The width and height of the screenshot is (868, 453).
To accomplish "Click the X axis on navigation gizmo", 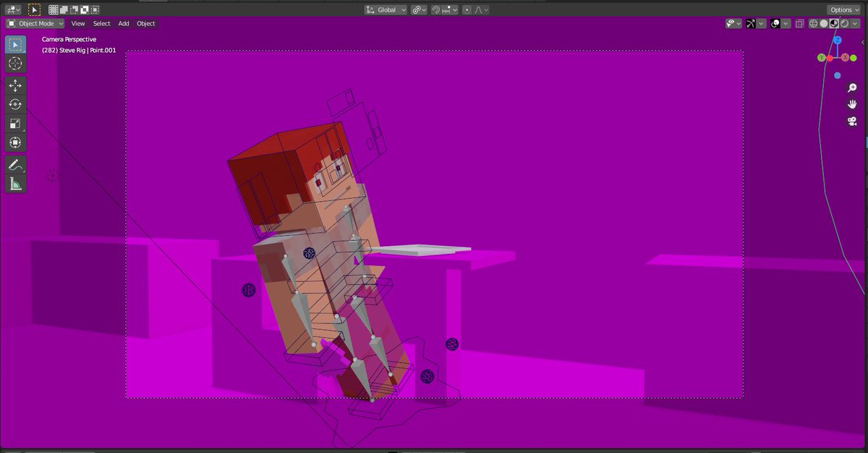I will [845, 57].
